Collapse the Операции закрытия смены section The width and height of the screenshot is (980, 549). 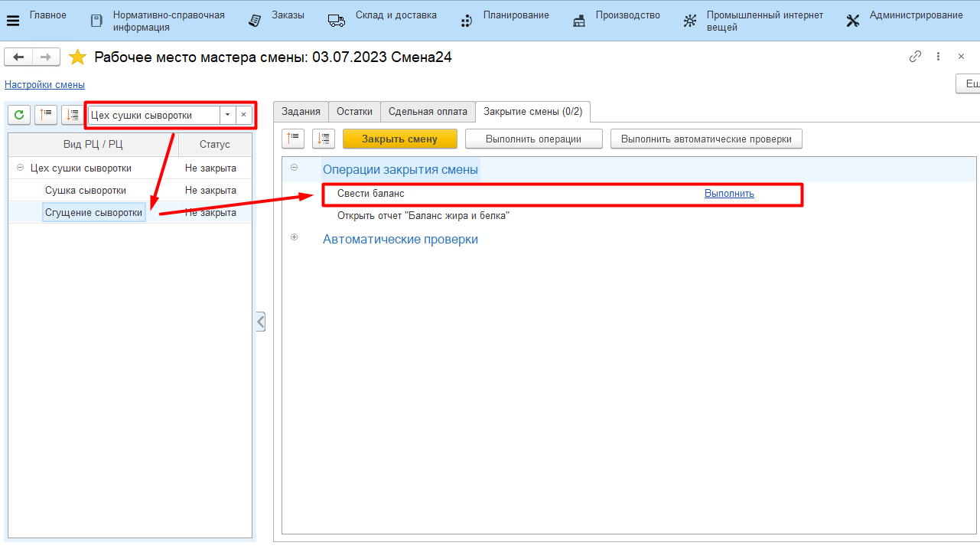point(294,168)
